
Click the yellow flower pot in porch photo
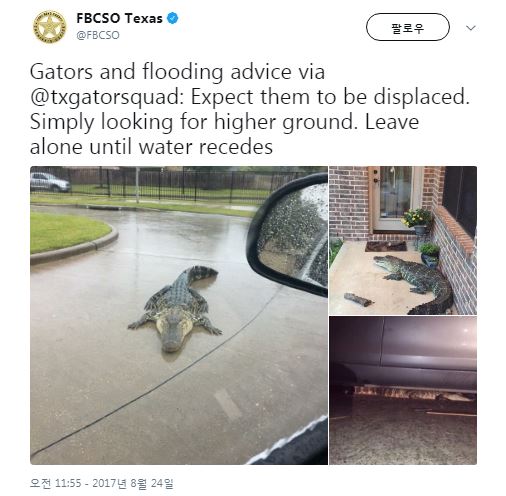coord(417,222)
